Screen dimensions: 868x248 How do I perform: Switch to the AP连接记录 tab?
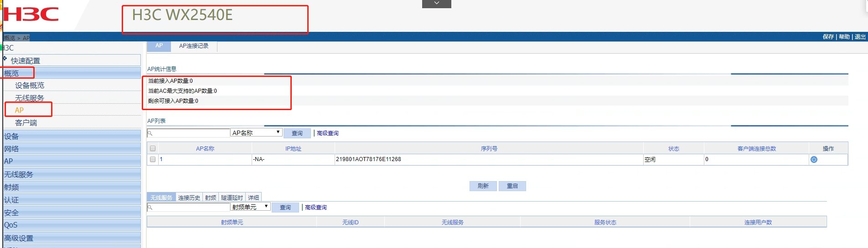pyautogui.click(x=194, y=46)
